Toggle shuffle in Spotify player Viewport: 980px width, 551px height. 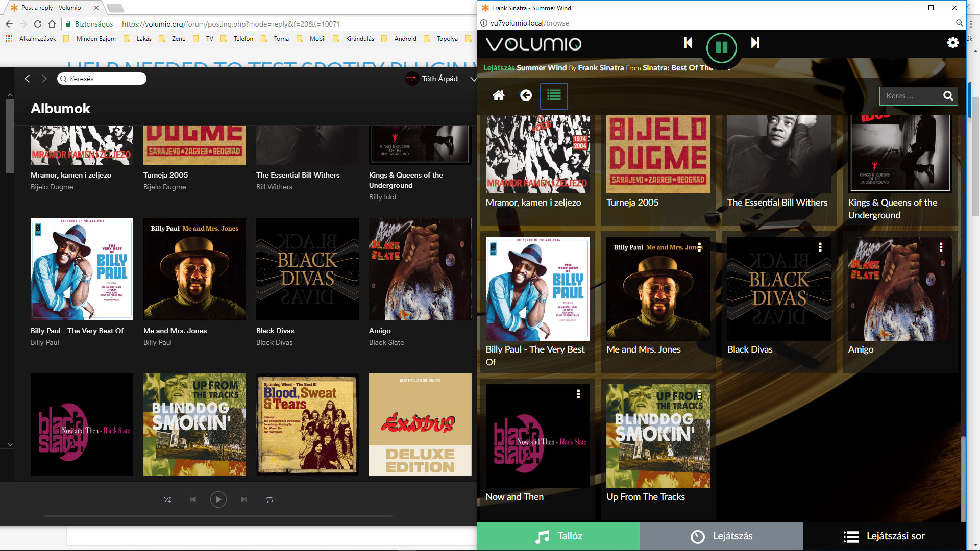pos(167,499)
